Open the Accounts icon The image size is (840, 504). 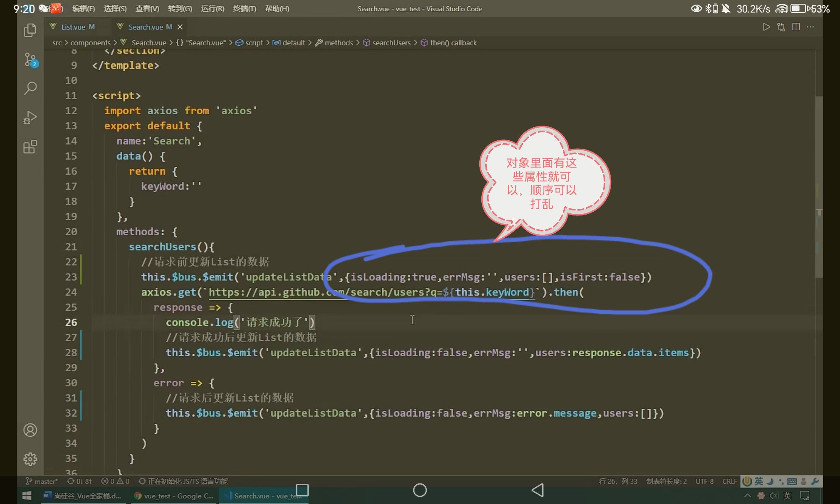pyautogui.click(x=30, y=430)
